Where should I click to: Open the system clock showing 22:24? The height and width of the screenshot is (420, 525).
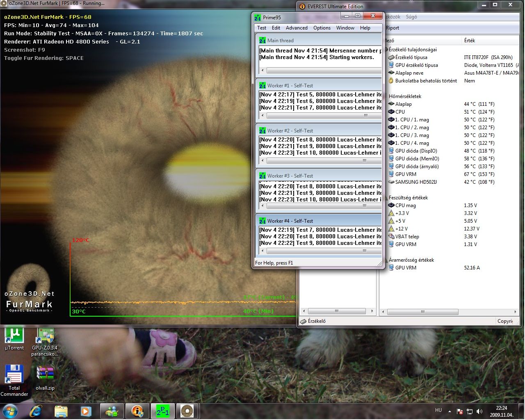tap(501, 411)
